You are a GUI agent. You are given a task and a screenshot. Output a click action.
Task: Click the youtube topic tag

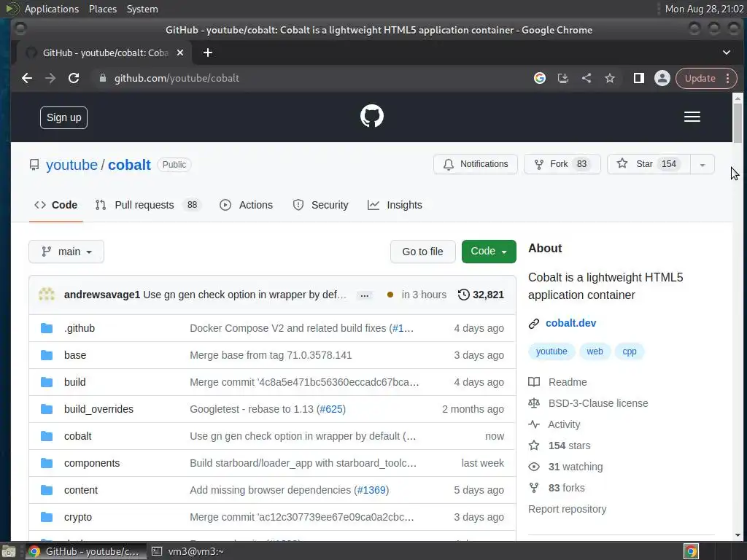click(551, 351)
